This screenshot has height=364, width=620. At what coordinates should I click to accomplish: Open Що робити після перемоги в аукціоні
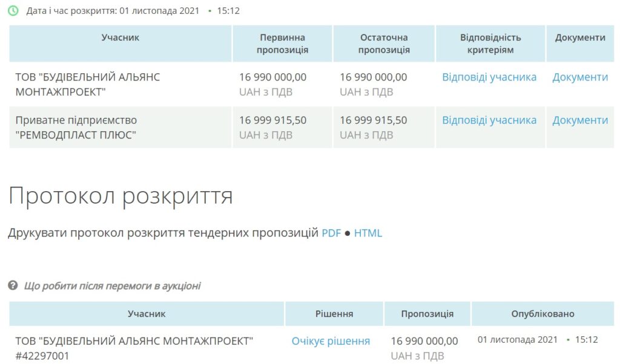click(112, 286)
